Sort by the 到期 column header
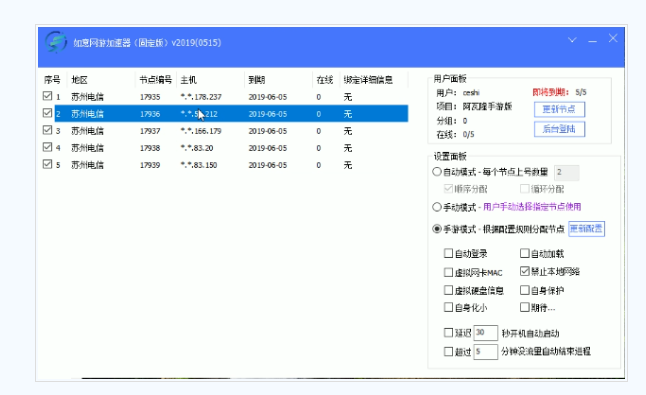The image size is (646, 395). (x=257, y=80)
